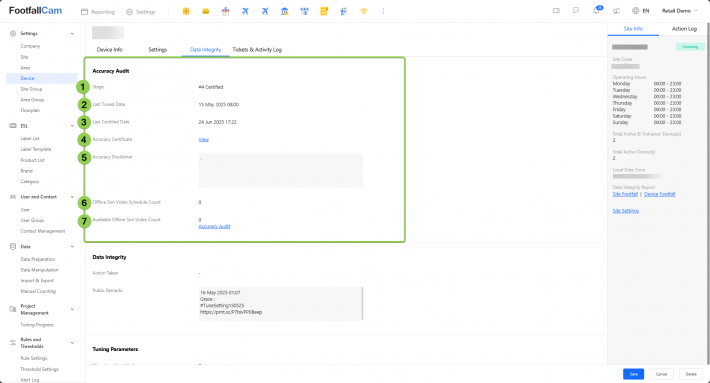Open the bank building module icon
The height and width of the screenshot is (383, 710).
284,11
